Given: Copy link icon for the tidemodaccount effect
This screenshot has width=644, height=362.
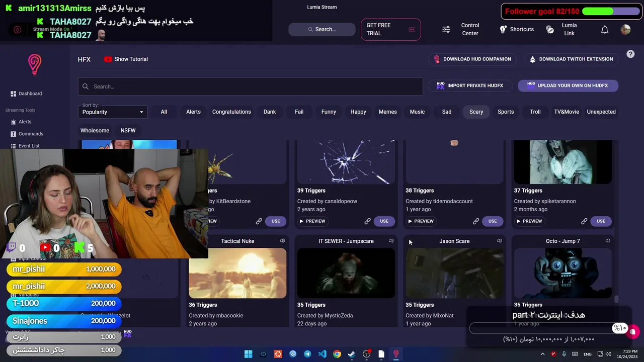Looking at the screenshot, I should (x=475, y=221).
